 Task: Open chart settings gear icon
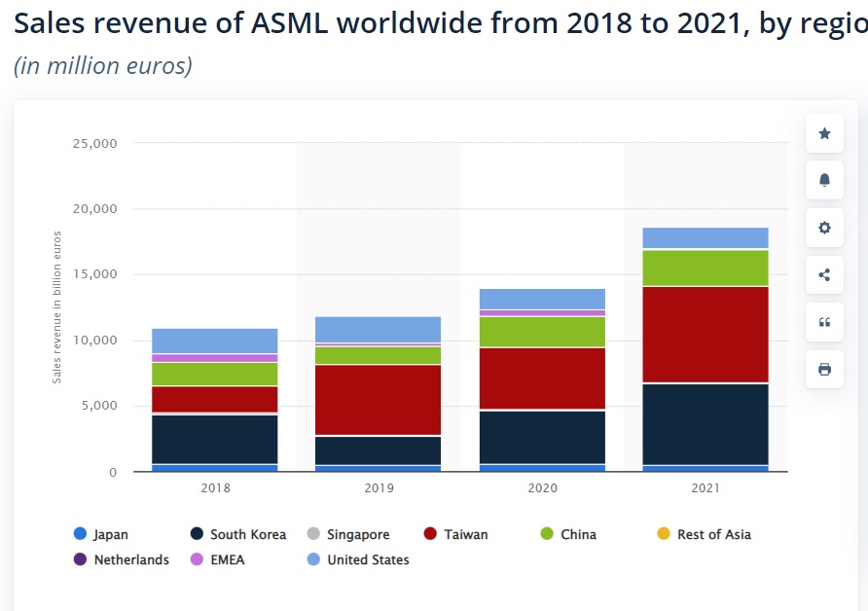(x=824, y=228)
